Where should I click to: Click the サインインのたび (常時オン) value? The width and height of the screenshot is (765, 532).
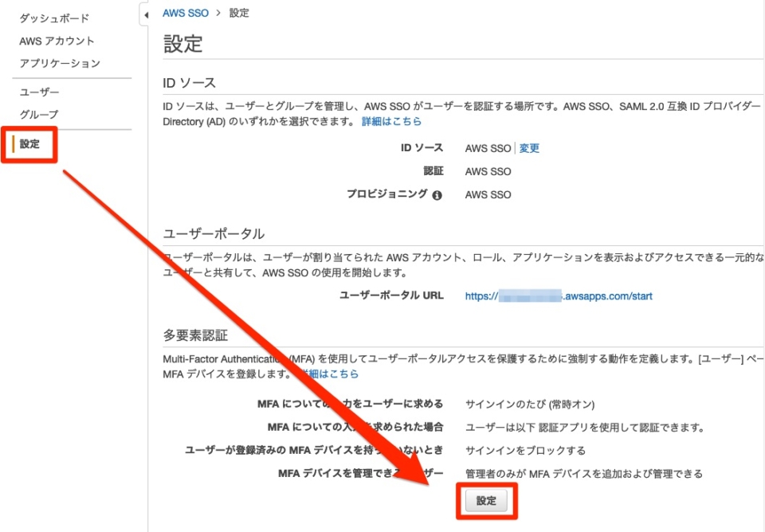point(530,405)
